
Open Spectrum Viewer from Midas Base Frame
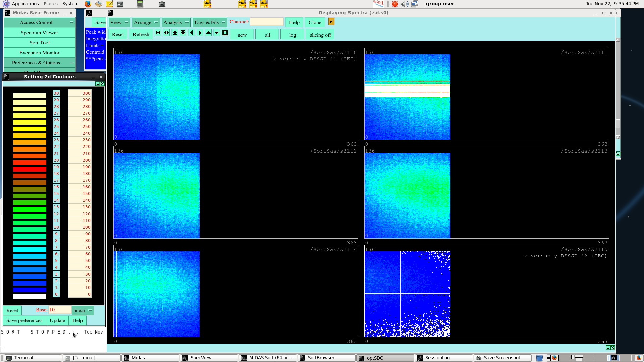tap(39, 33)
